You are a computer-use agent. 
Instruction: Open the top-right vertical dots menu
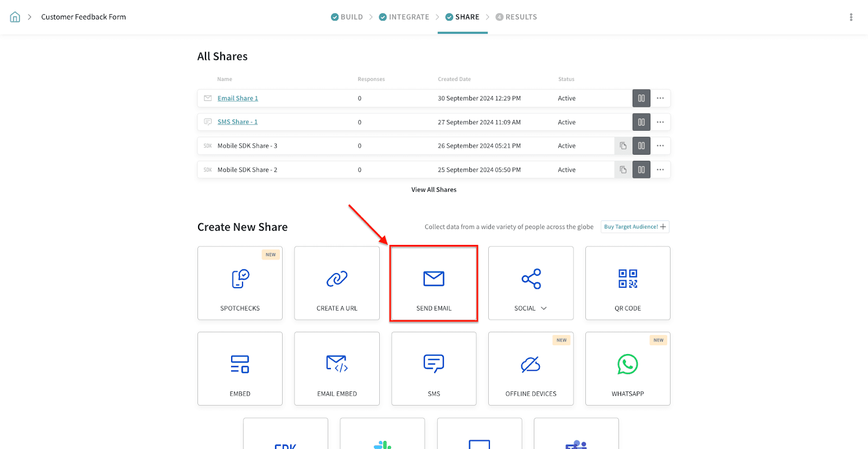click(851, 17)
